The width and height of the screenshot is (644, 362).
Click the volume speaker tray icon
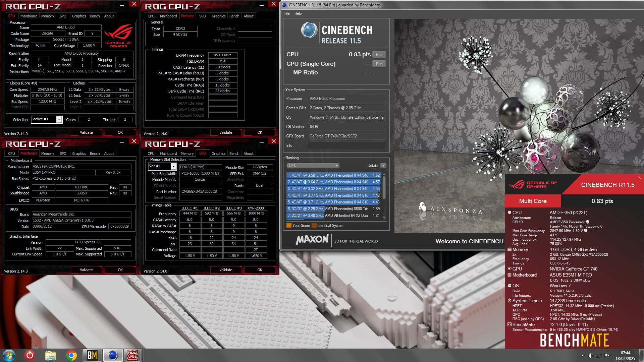(x=591, y=356)
